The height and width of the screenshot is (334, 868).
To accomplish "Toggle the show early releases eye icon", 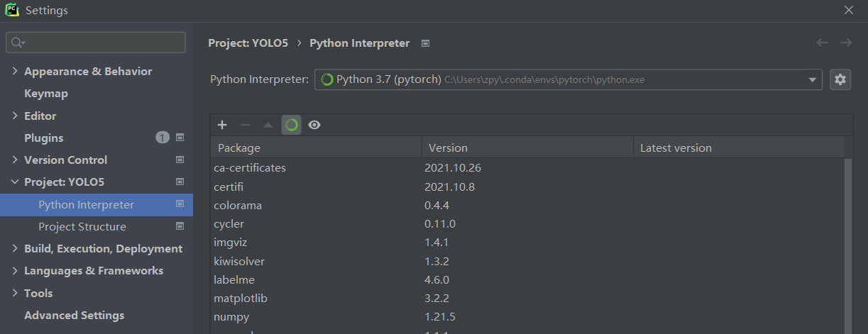I will tap(314, 125).
